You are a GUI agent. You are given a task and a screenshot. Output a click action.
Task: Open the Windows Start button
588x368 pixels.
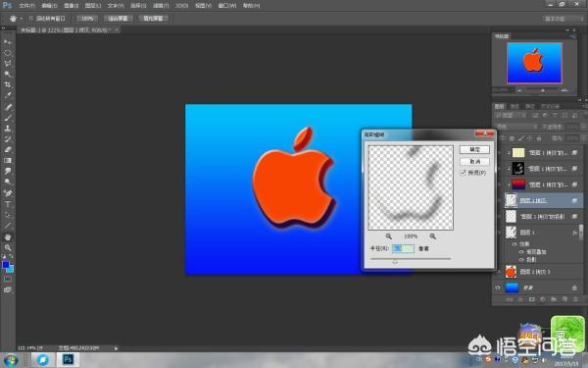(x=10, y=360)
